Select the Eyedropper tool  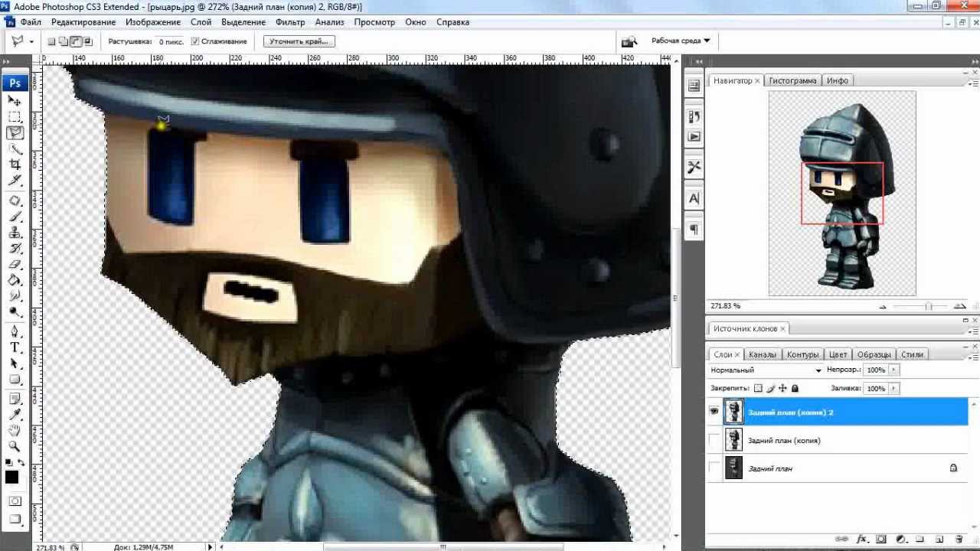pos(15,415)
